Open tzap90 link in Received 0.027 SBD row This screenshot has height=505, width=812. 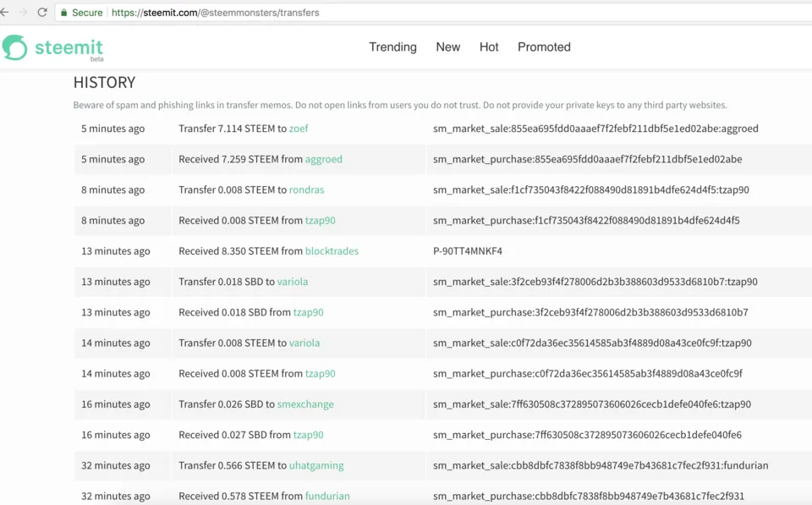308,435
